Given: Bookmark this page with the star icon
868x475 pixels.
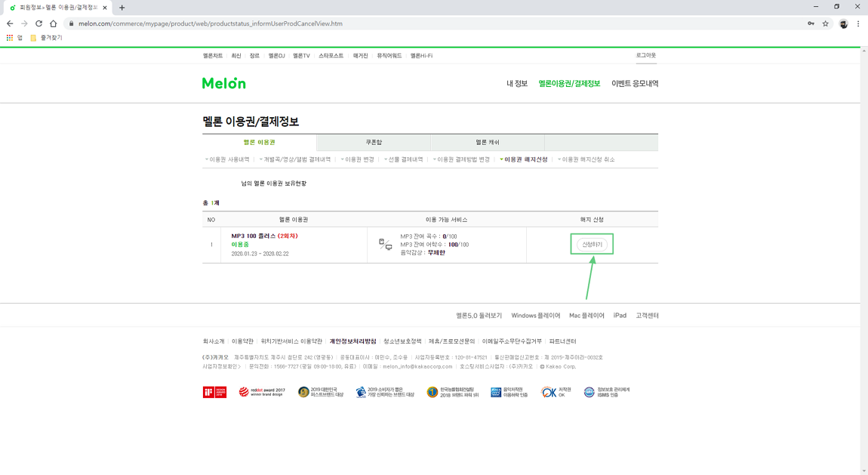Looking at the screenshot, I should (x=826, y=24).
